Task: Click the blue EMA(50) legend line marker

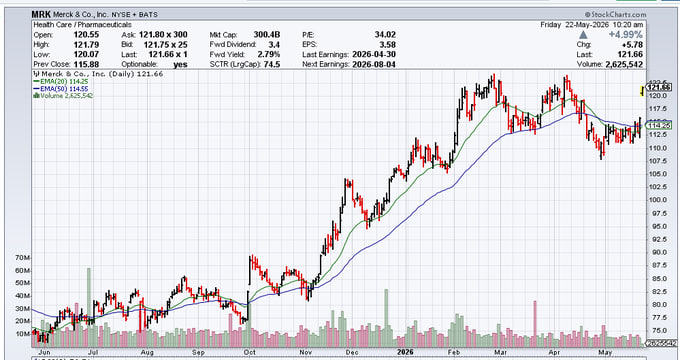Action: click(36, 88)
